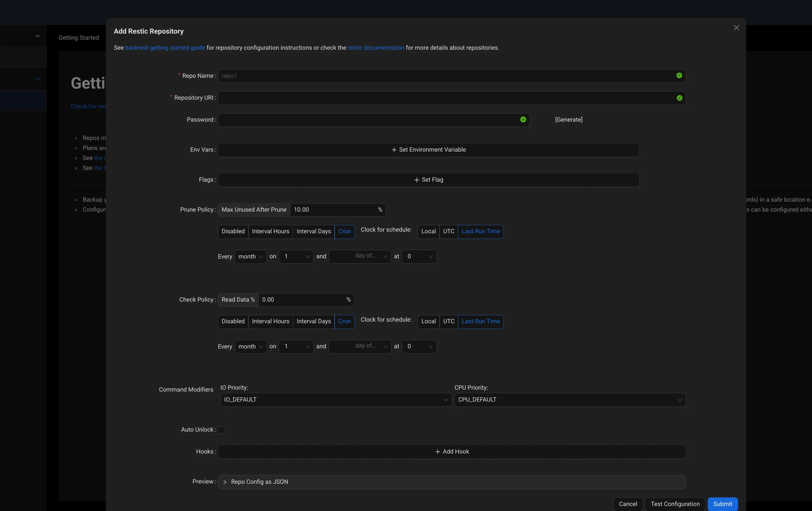Expand the Repo Config as JSON preview

[x=452, y=482]
